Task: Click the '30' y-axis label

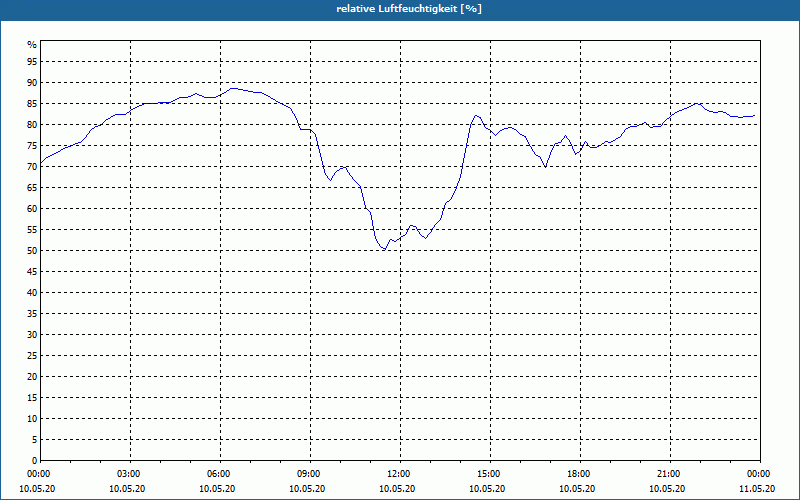Action: click(32, 335)
